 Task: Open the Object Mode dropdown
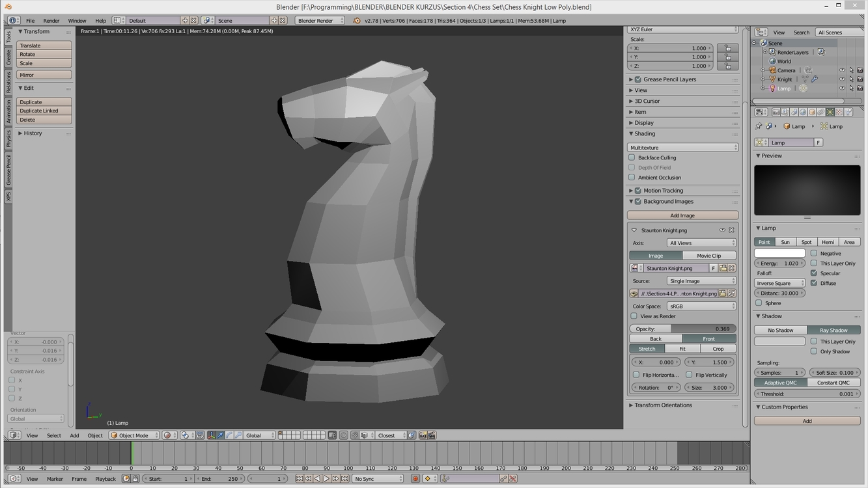click(133, 435)
